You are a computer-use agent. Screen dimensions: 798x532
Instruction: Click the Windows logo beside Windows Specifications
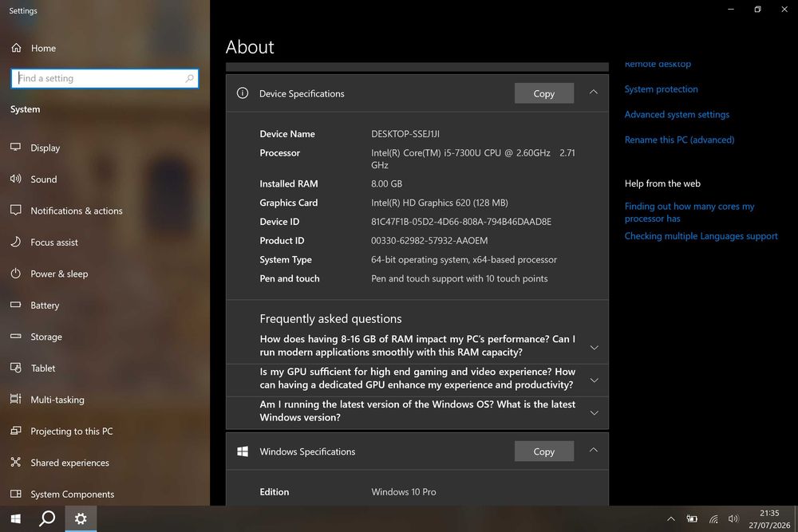tap(243, 451)
